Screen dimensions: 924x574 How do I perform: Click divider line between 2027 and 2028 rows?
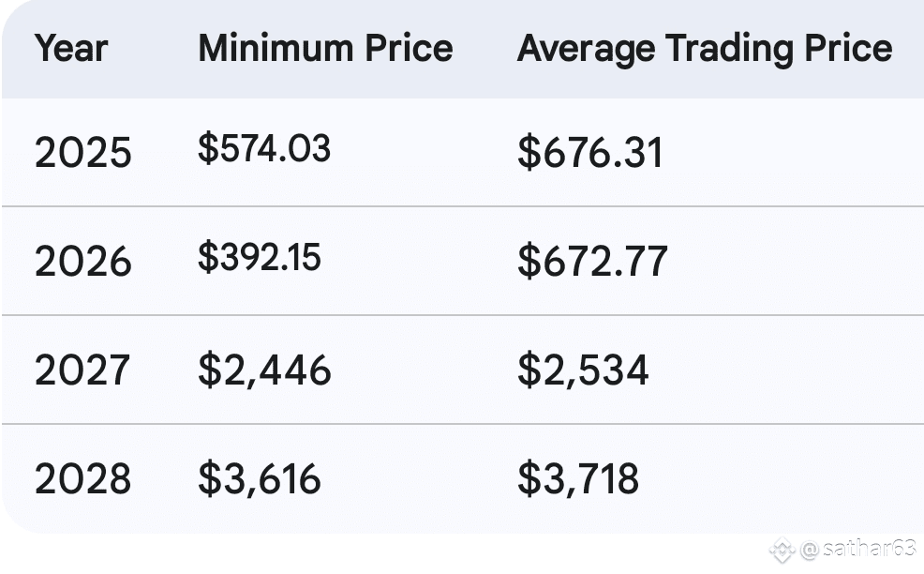462,424
